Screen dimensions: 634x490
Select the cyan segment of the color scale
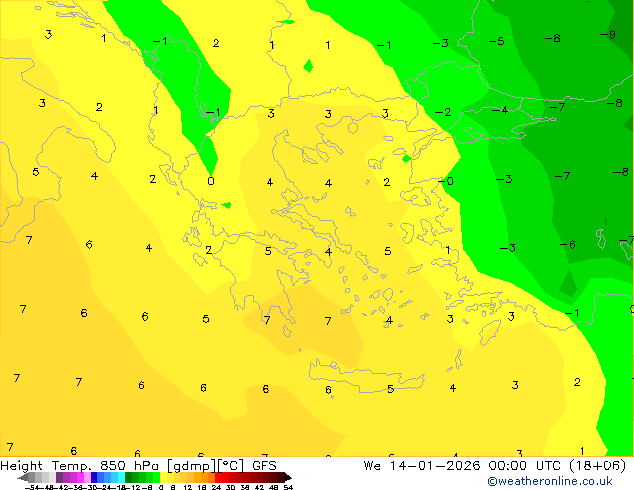tap(119, 477)
